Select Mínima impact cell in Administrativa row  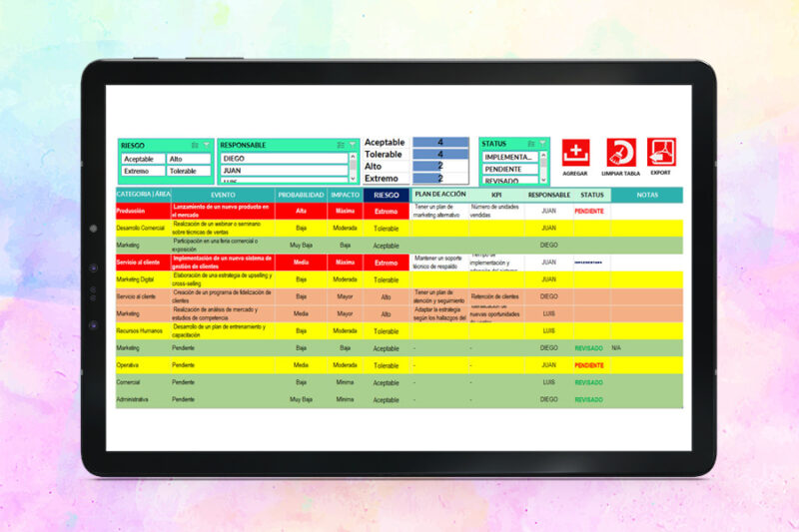(345, 399)
